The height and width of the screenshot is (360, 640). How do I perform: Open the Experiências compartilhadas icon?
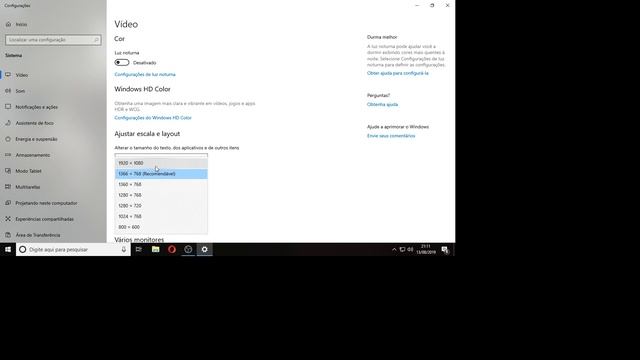click(8, 219)
